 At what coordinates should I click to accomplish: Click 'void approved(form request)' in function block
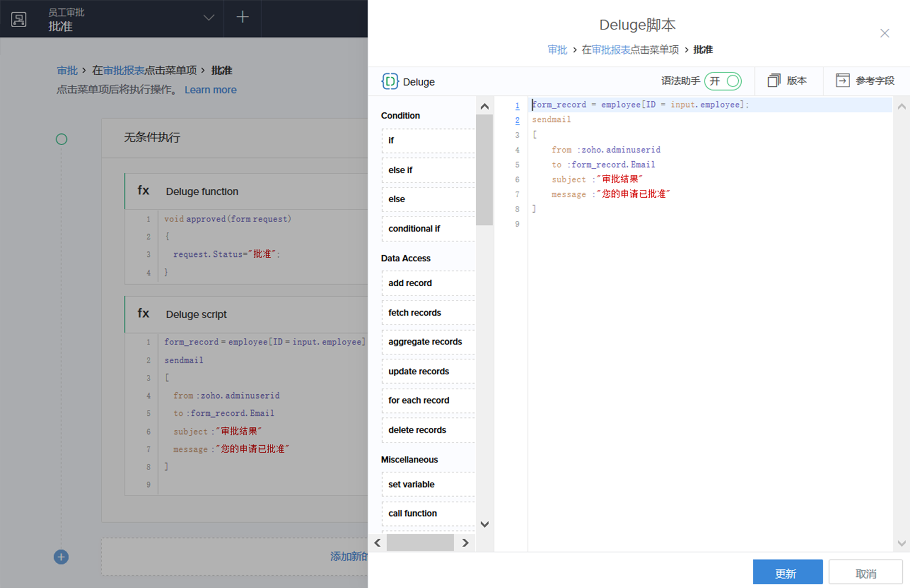tap(228, 219)
